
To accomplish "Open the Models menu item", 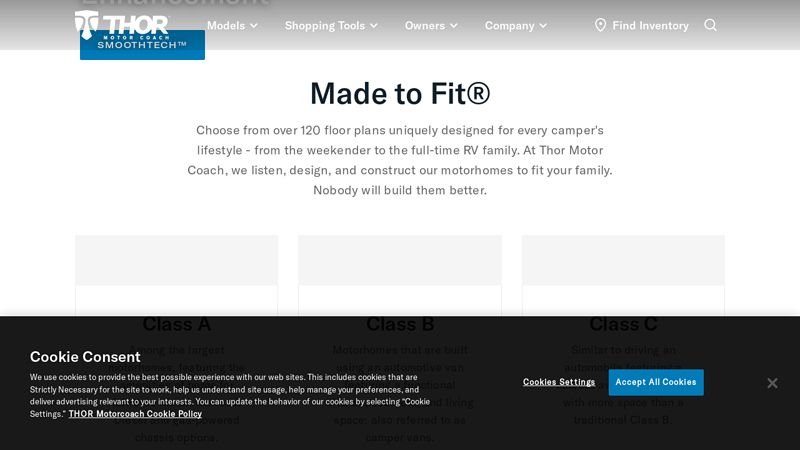I will (x=226, y=26).
